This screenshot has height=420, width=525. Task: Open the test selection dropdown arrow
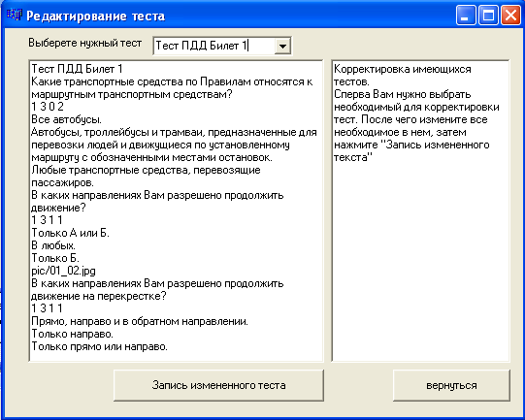[282, 46]
